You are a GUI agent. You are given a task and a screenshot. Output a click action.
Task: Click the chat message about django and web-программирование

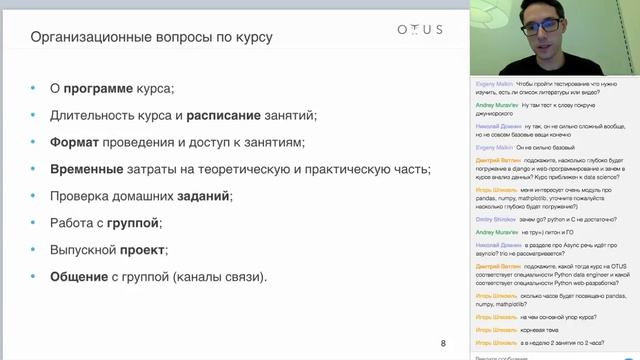550,169
